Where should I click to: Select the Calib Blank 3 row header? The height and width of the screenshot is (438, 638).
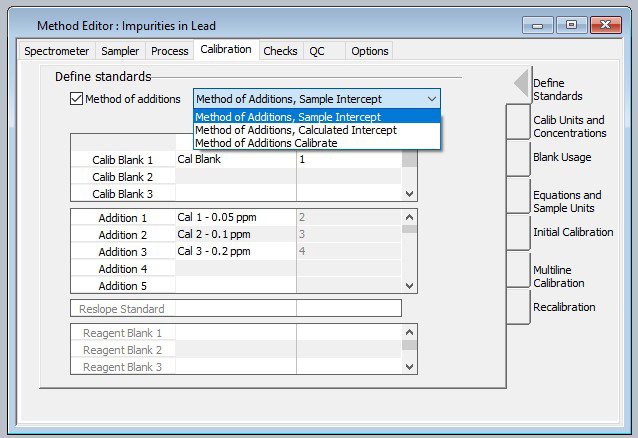point(123,194)
